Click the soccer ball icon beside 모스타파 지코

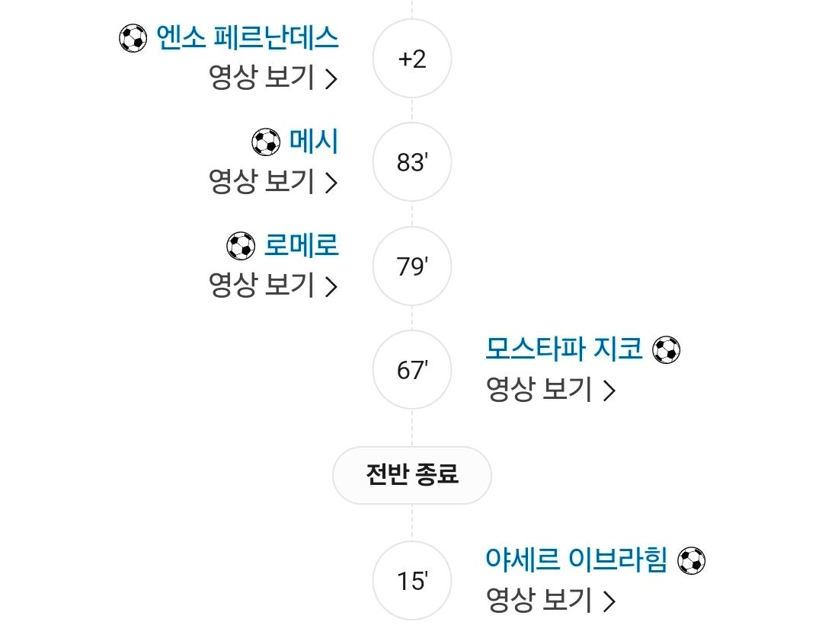pos(667,349)
